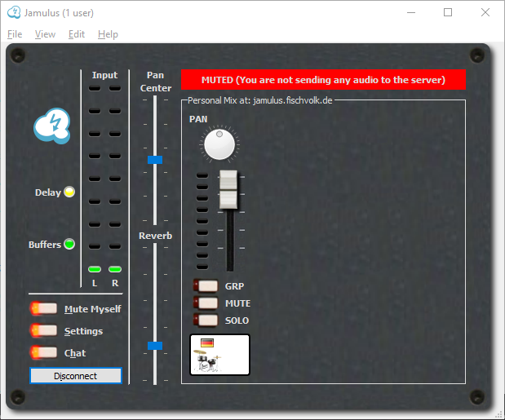Viewport: 505px width, 420px height.
Task: Click the green Buffers status indicator
Action: click(x=69, y=244)
